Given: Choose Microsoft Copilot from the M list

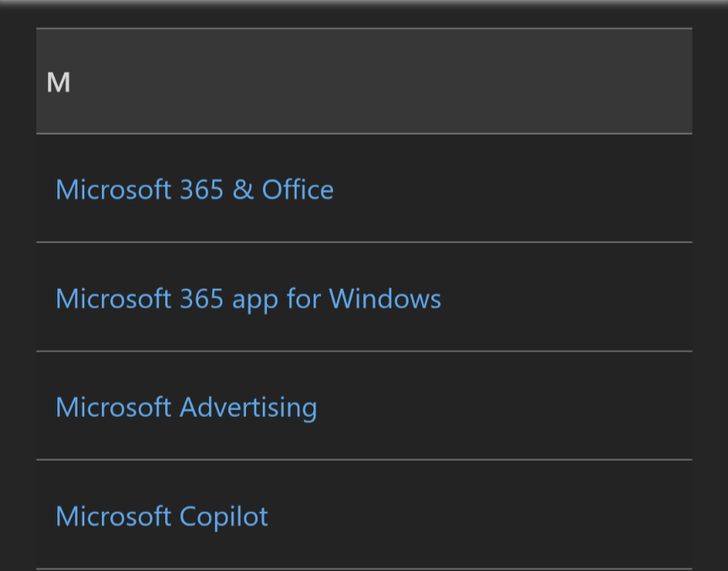Looking at the screenshot, I should pyautogui.click(x=162, y=517).
